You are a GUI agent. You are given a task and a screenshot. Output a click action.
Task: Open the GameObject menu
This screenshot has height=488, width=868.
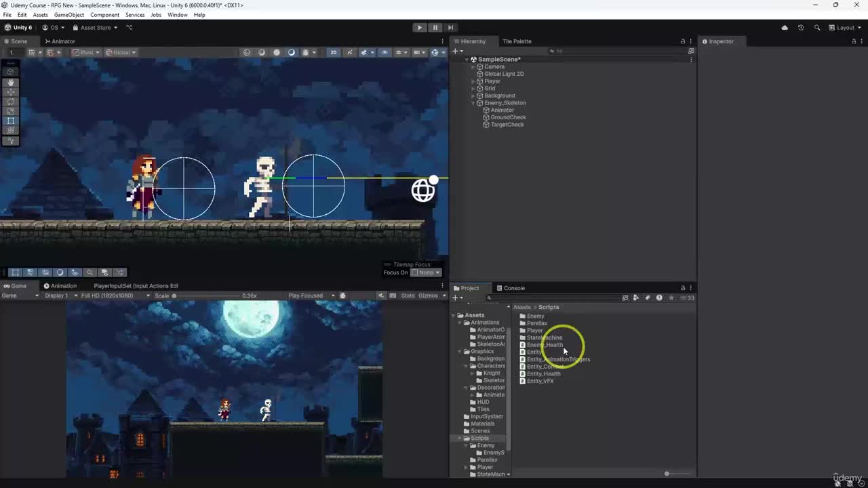point(69,15)
